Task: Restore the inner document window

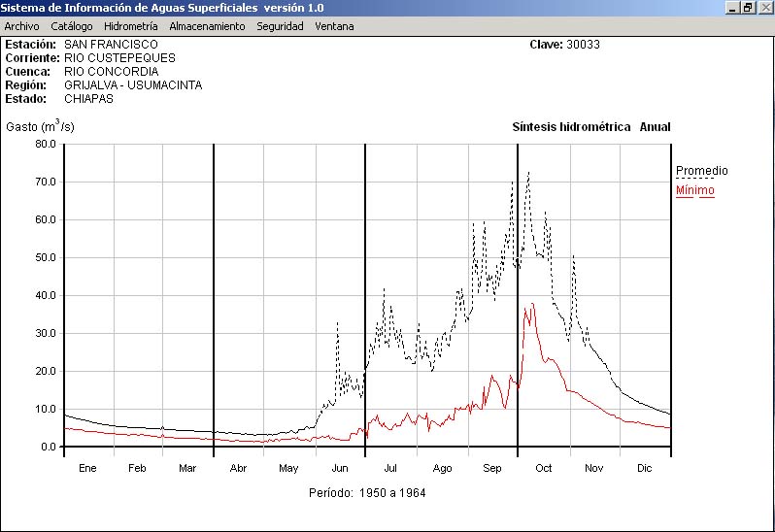Action: (x=748, y=8)
